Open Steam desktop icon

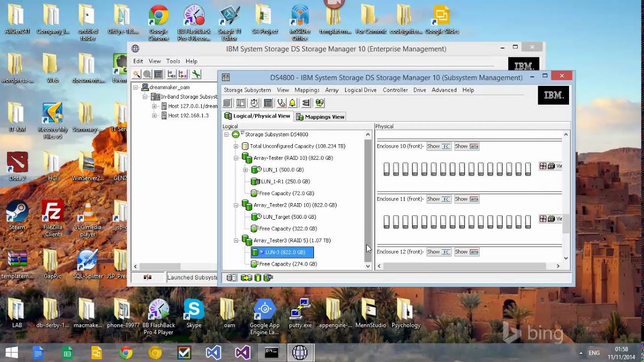click(x=17, y=215)
